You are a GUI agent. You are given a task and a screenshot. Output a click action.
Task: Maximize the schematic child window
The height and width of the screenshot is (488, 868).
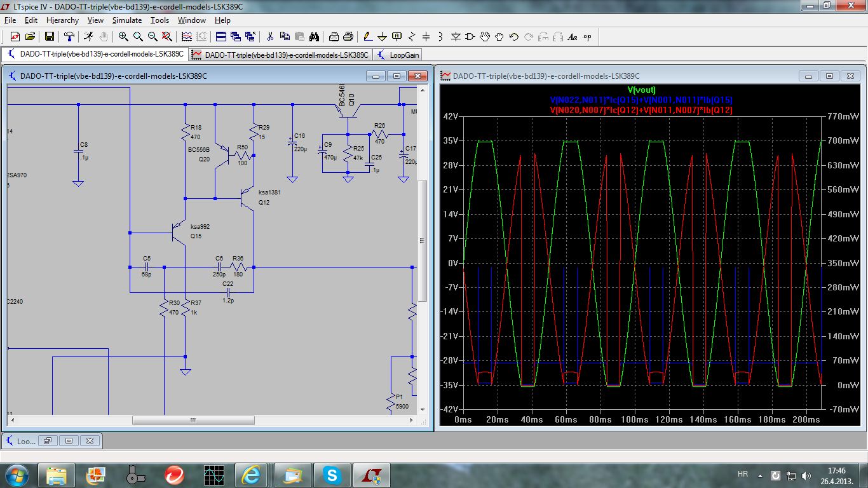[x=397, y=76]
